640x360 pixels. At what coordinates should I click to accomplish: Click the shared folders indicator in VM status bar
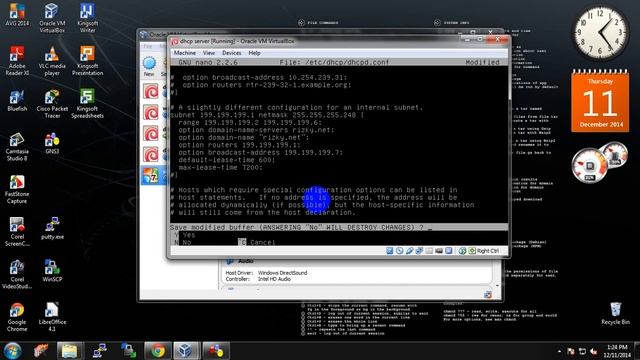tap(429, 251)
